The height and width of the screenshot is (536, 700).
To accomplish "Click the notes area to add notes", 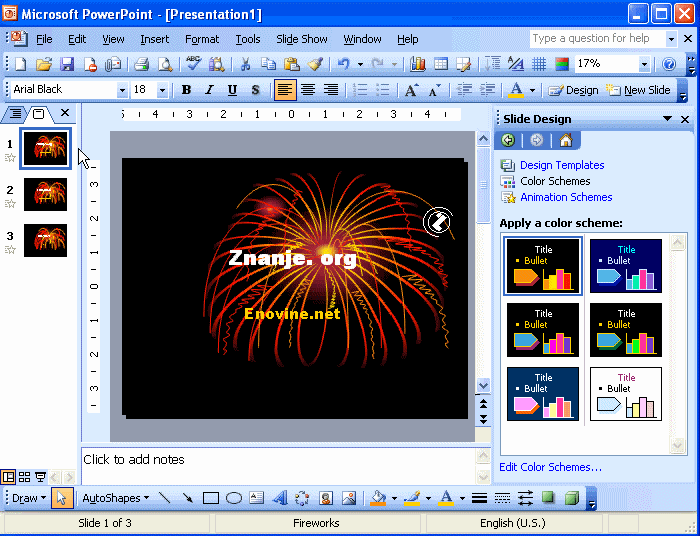I will pyautogui.click(x=279, y=466).
